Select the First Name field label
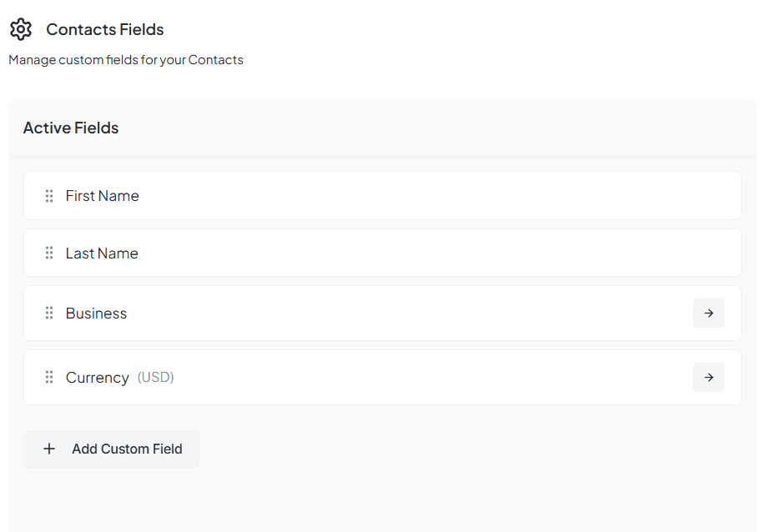 pos(103,196)
